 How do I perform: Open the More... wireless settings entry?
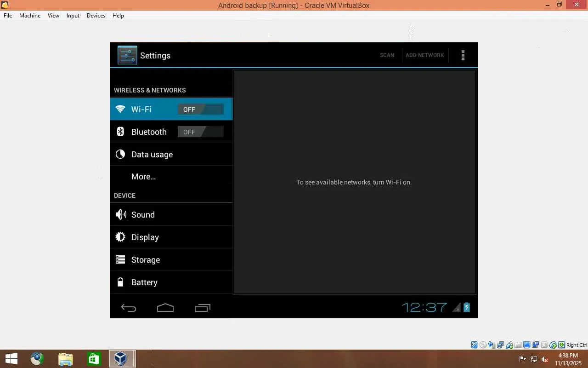tap(171, 177)
